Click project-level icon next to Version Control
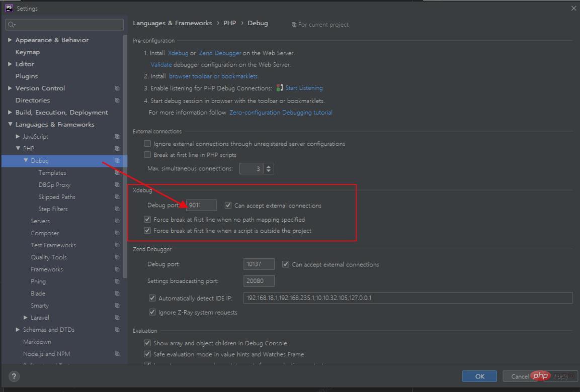The image size is (580, 392). [117, 88]
